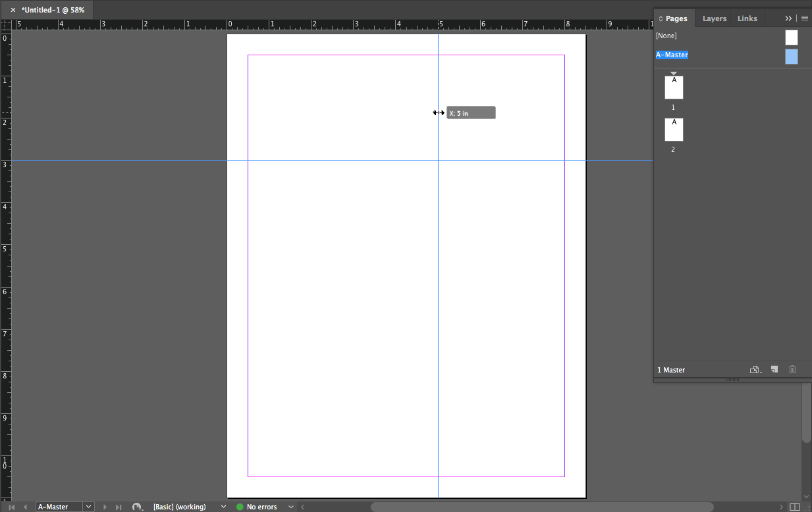Open the Open-in-Explorer/Finder status bar icon
This screenshot has height=512, width=812.
[x=137, y=507]
